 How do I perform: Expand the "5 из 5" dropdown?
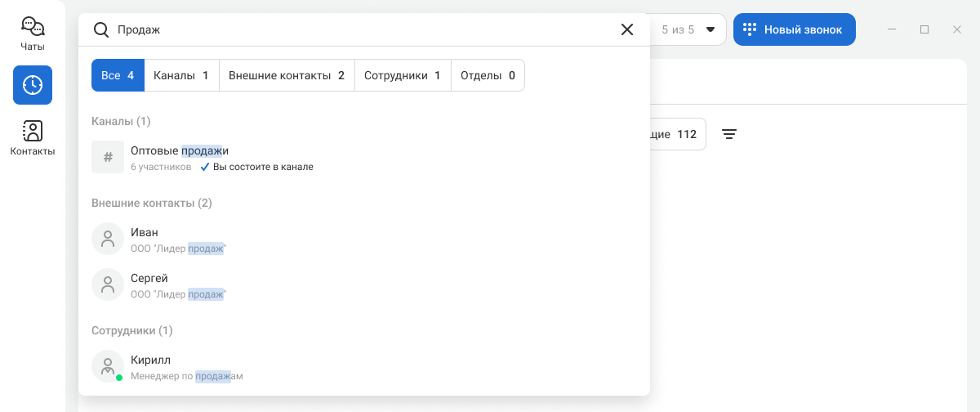point(709,29)
